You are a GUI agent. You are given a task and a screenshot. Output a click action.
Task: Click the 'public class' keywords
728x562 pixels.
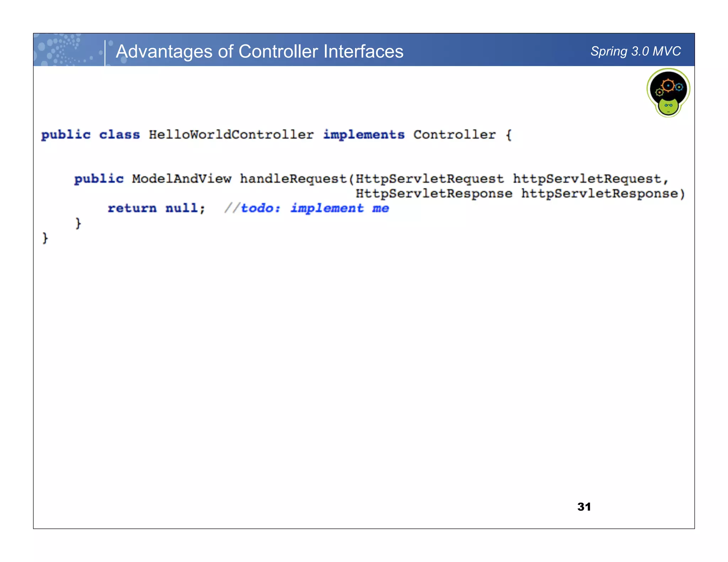pos(90,135)
